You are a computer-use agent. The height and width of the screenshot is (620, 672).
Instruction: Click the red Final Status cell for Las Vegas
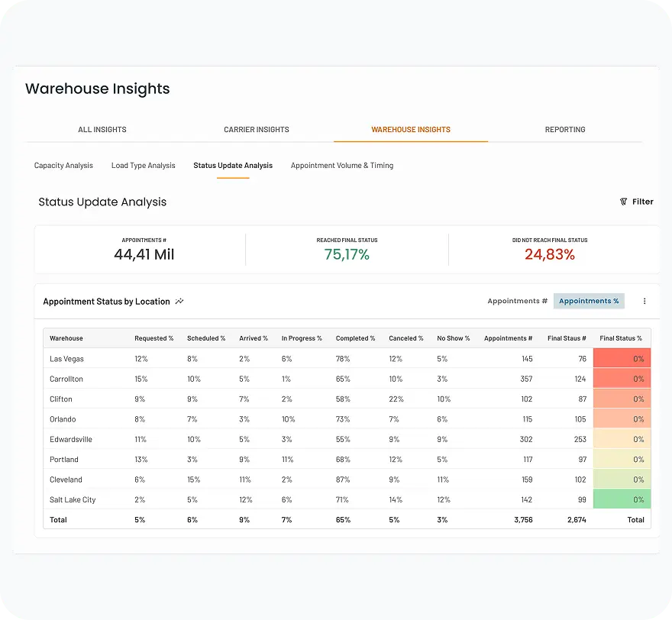click(x=622, y=359)
